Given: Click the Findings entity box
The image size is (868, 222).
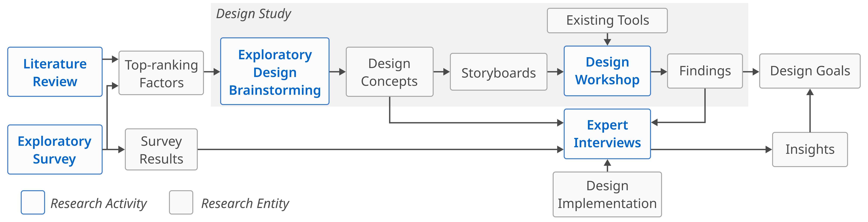Looking at the screenshot, I should click(705, 71).
